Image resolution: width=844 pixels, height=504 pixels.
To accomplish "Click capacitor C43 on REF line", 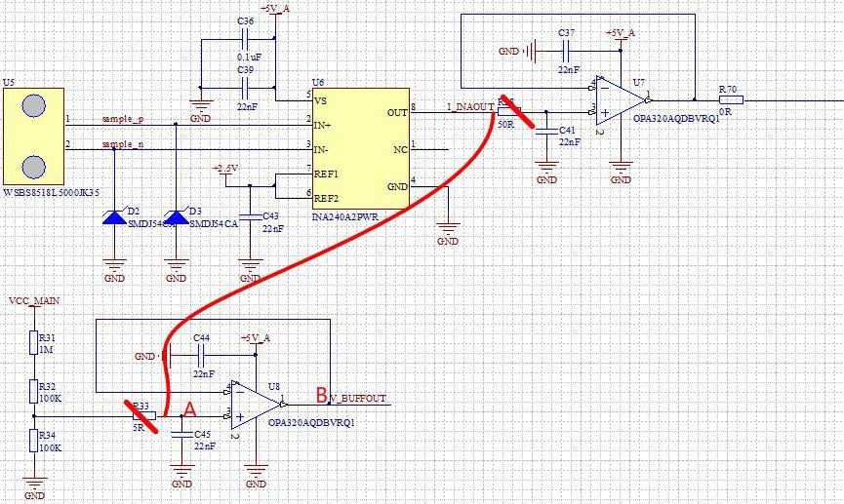I will click(250, 216).
